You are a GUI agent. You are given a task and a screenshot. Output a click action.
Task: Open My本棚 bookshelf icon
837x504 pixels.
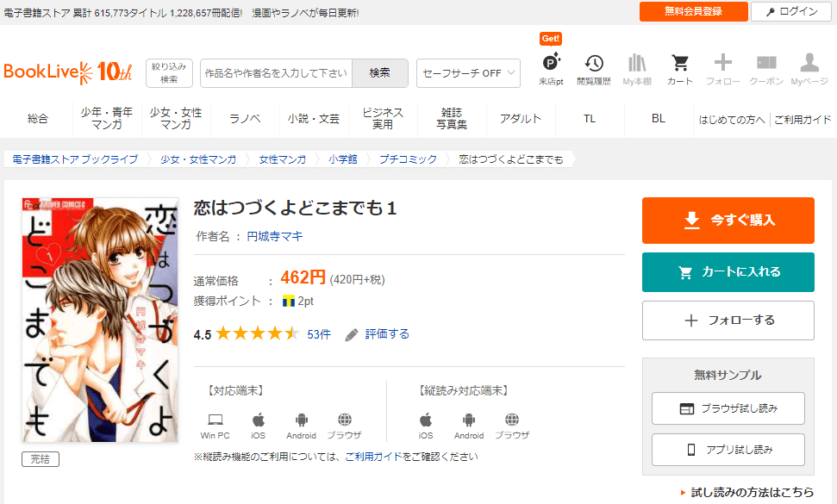[636, 69]
